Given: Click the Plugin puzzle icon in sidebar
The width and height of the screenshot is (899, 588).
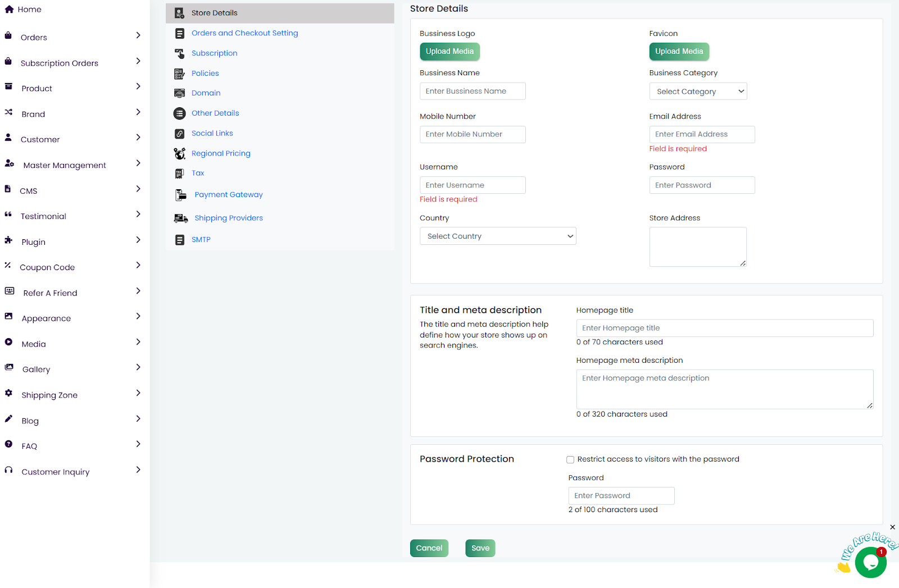Looking at the screenshot, I should (x=8, y=240).
